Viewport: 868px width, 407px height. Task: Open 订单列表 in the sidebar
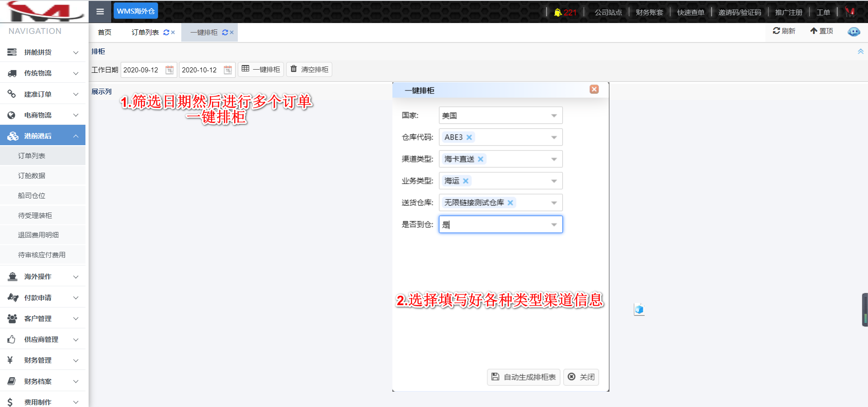pyautogui.click(x=42, y=156)
